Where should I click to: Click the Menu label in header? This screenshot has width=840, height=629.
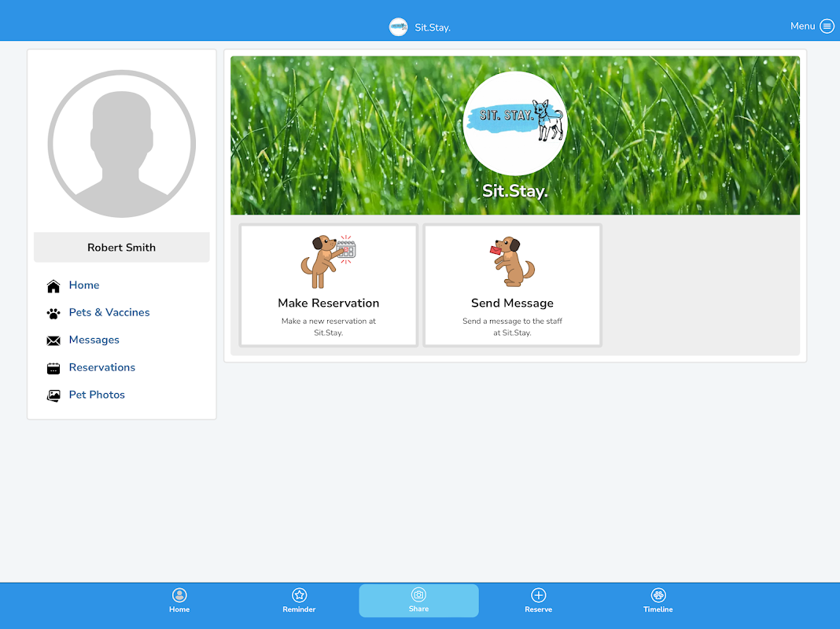click(802, 26)
